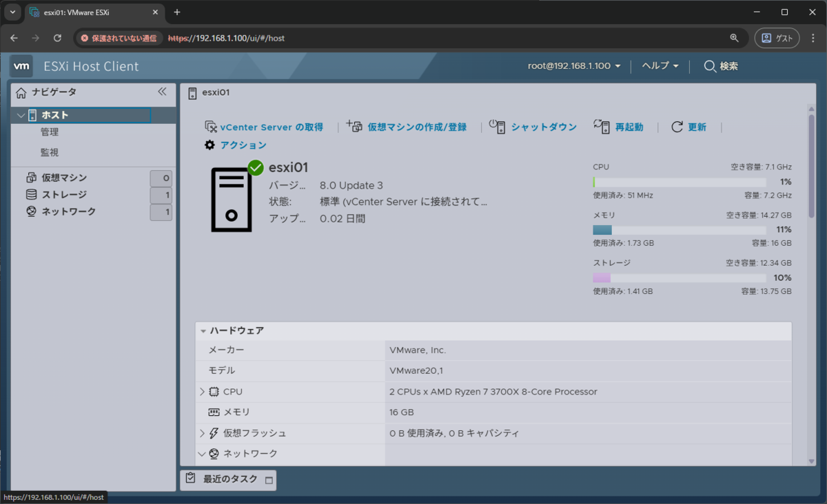This screenshot has height=504, width=827.
Task: Select 管理 under Host in navigator
Action: (50, 132)
